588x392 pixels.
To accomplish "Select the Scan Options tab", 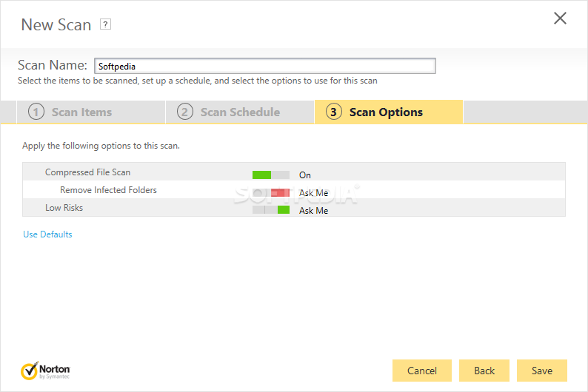I will (386, 112).
